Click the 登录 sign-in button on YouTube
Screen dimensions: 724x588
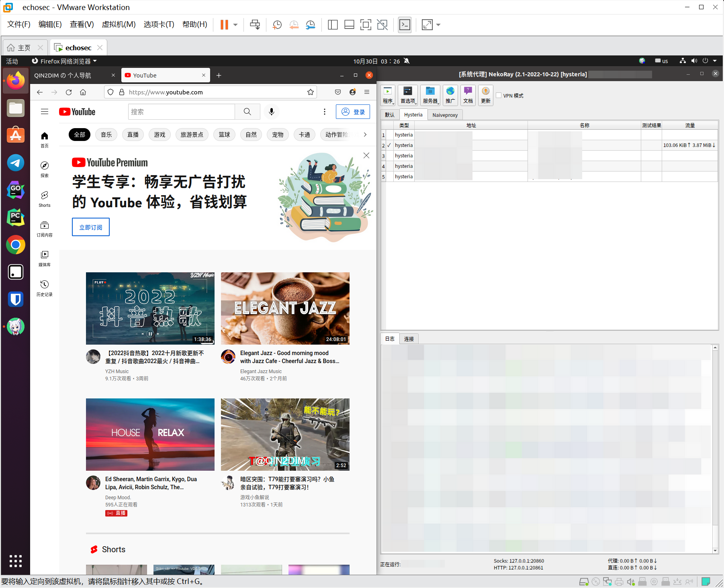click(x=353, y=112)
